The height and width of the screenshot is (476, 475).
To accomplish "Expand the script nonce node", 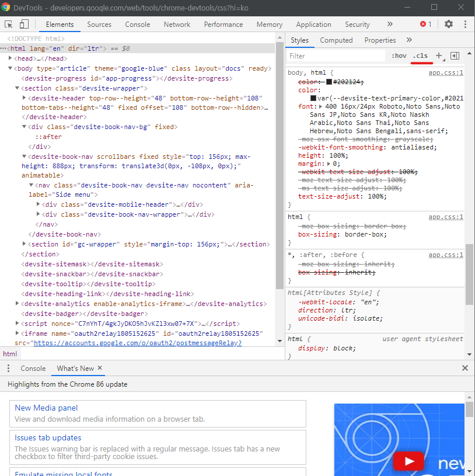I will pyautogui.click(x=18, y=324).
